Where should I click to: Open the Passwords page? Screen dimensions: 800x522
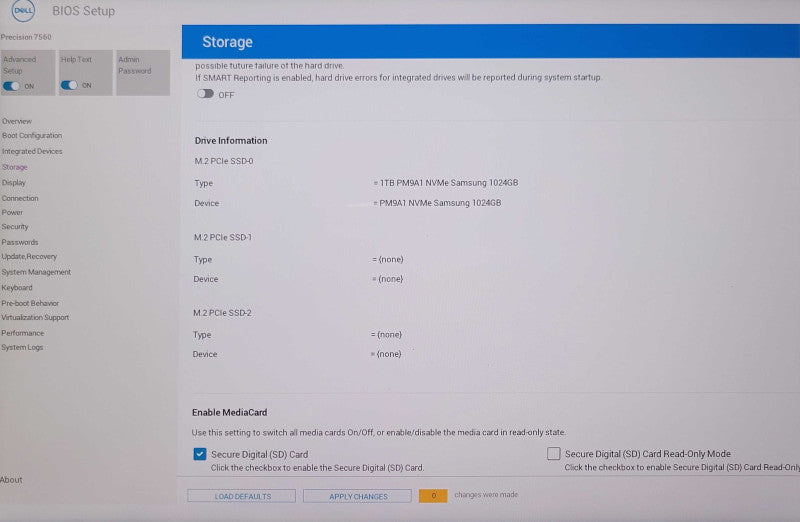(19, 242)
